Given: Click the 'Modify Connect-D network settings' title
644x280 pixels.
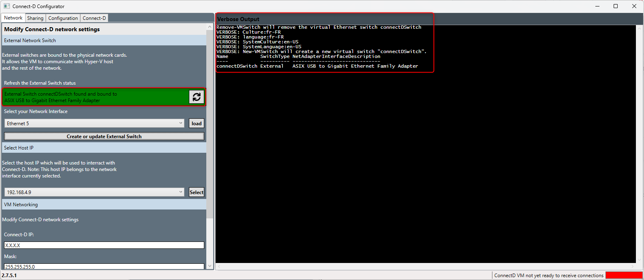Looking at the screenshot, I should click(x=52, y=29).
